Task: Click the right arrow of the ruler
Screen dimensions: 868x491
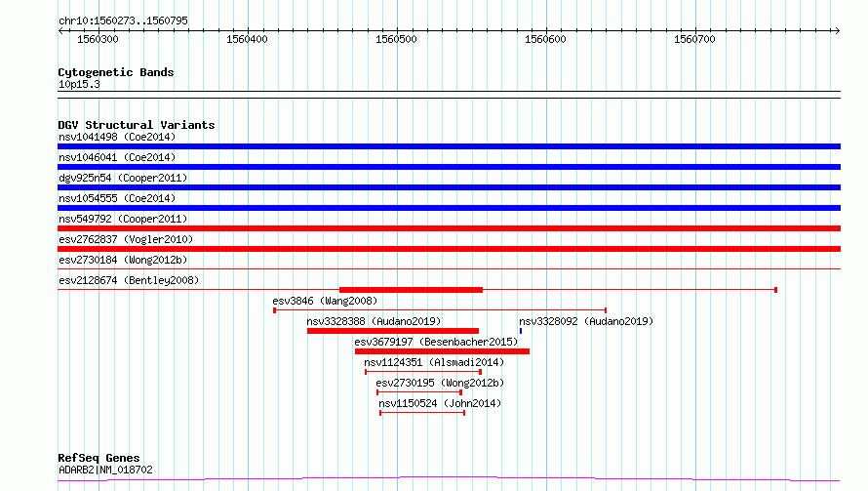Action: (837, 31)
